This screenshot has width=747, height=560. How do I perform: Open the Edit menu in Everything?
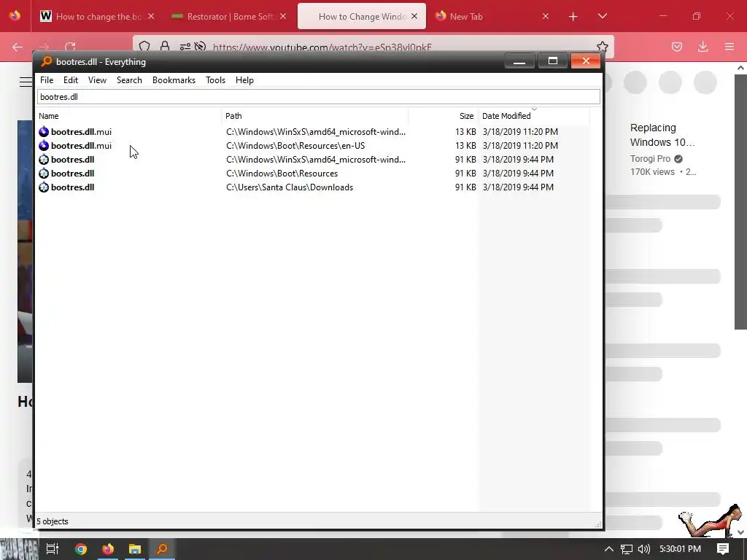tap(71, 80)
